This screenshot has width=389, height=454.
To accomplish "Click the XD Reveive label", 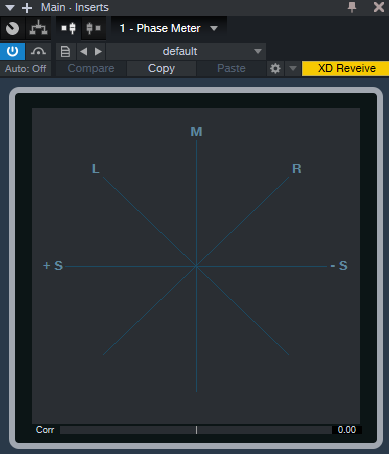I will click(346, 68).
